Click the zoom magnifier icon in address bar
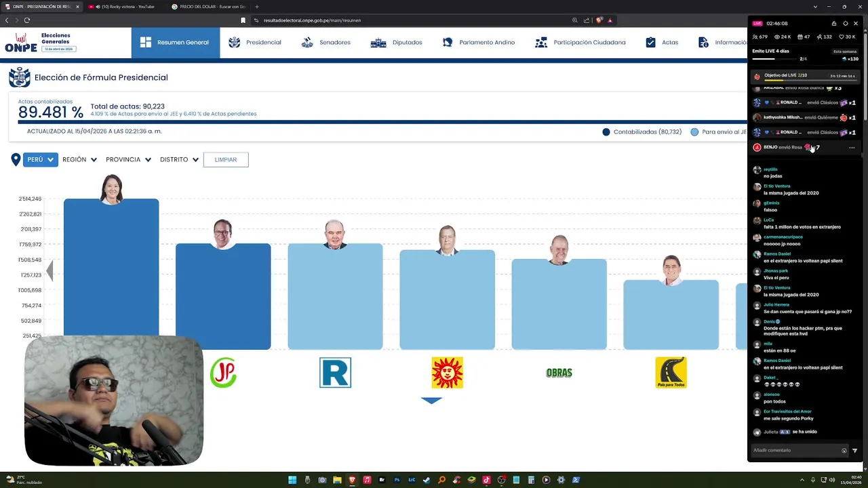 pos(575,20)
